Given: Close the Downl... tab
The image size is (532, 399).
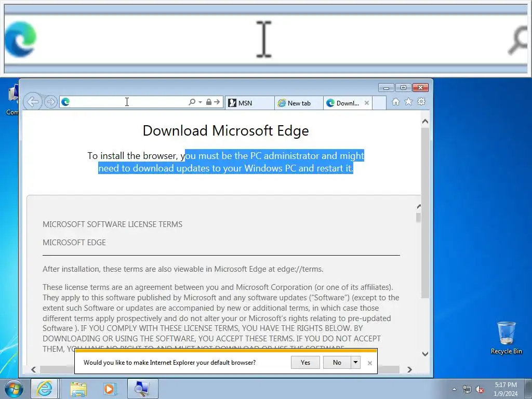Looking at the screenshot, I should [x=367, y=103].
